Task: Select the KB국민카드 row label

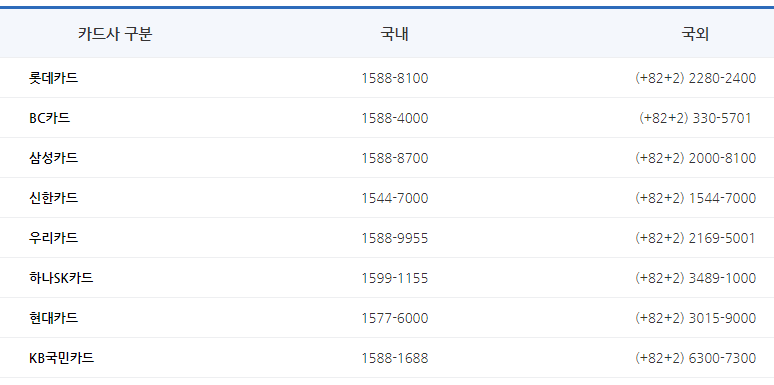Action: coord(61,358)
